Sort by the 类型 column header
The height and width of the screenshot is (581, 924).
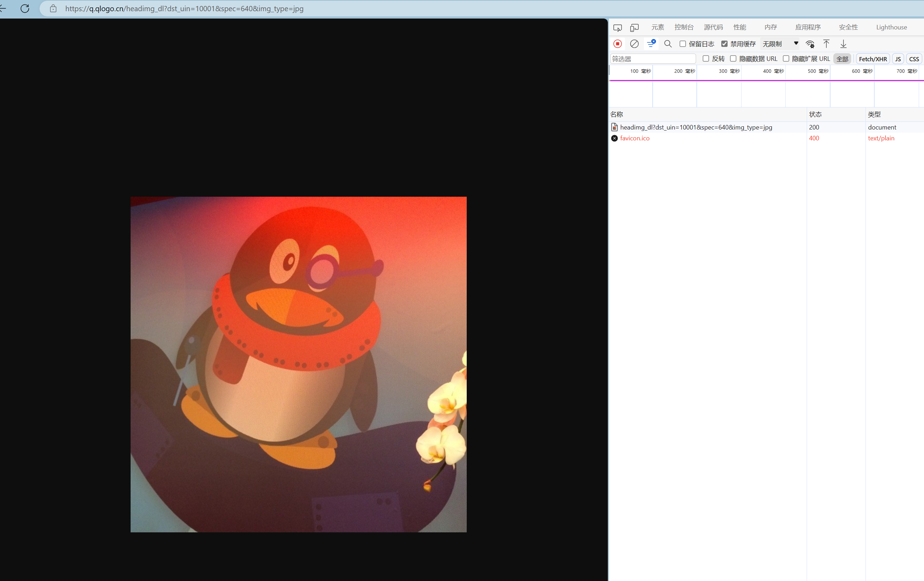895,114
